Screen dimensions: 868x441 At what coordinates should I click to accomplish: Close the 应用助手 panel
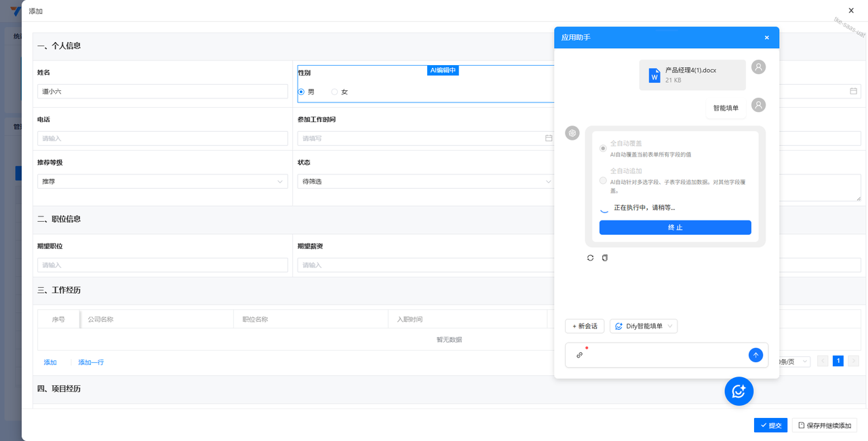tap(767, 37)
